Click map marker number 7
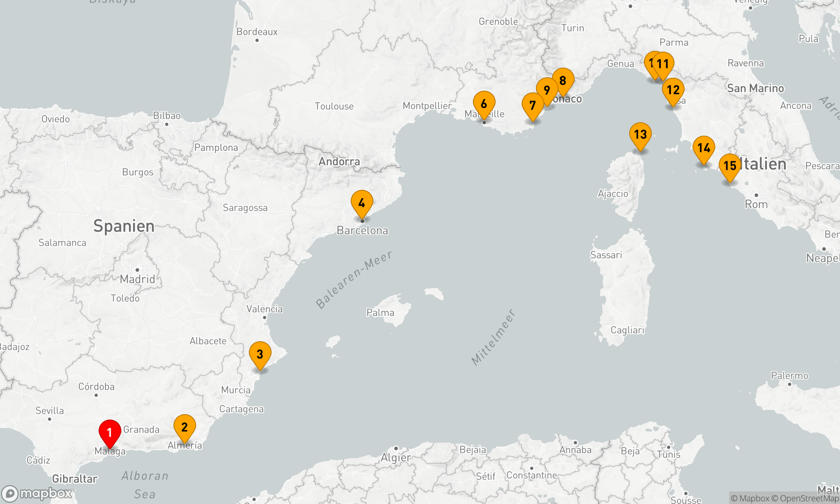The height and width of the screenshot is (504, 840). click(x=532, y=105)
